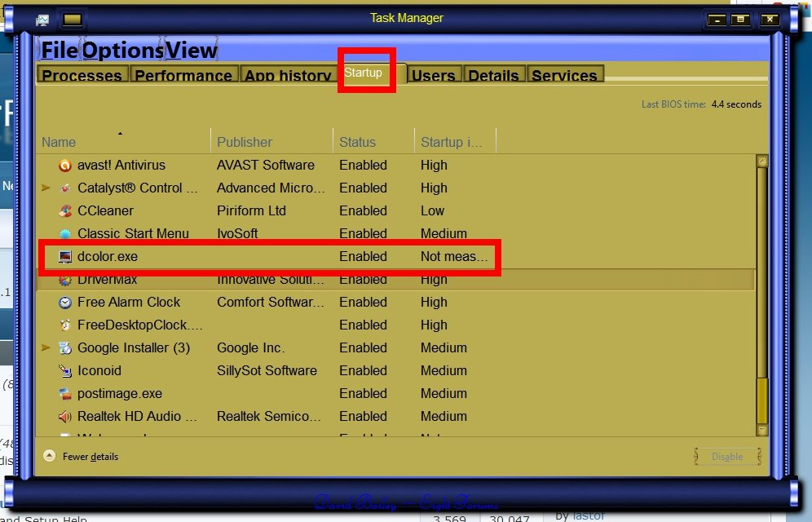Click the Classic Start Menu icon
Image resolution: width=812 pixels, height=522 pixels.
point(65,234)
